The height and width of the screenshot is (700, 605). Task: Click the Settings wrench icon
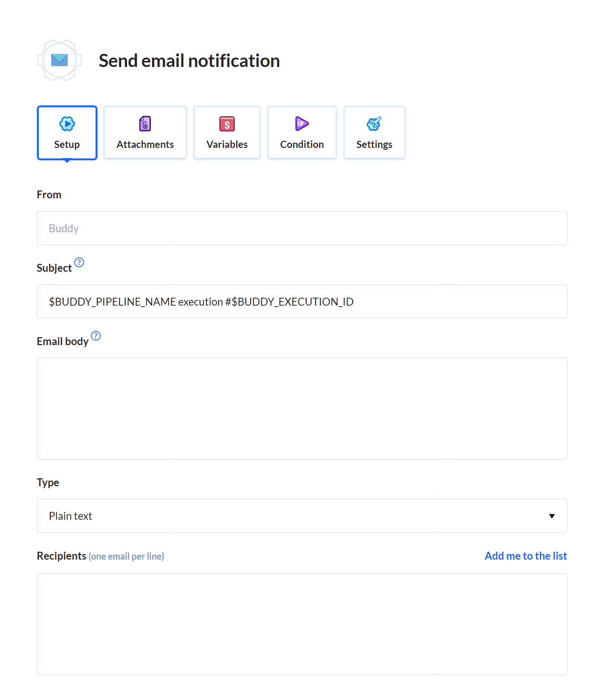[x=374, y=123]
